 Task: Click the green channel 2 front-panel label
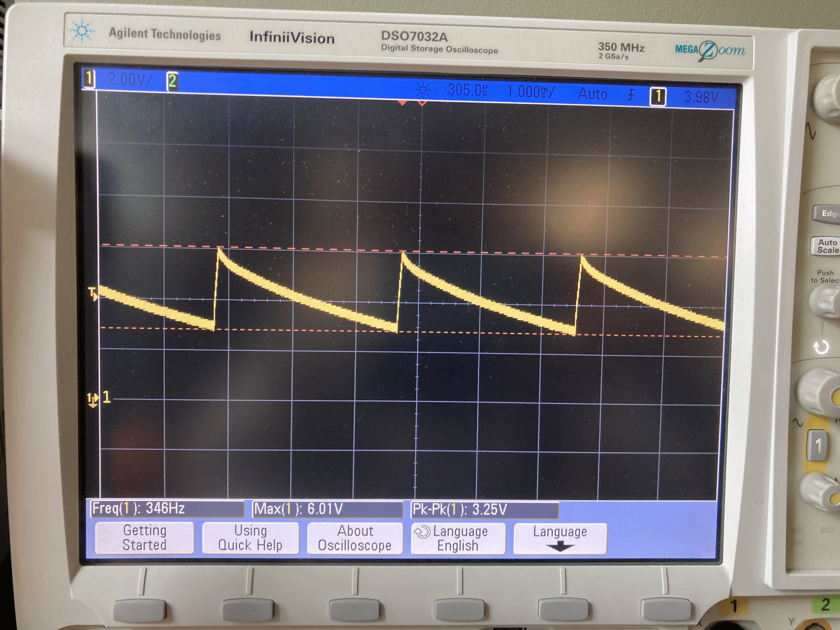click(x=825, y=605)
